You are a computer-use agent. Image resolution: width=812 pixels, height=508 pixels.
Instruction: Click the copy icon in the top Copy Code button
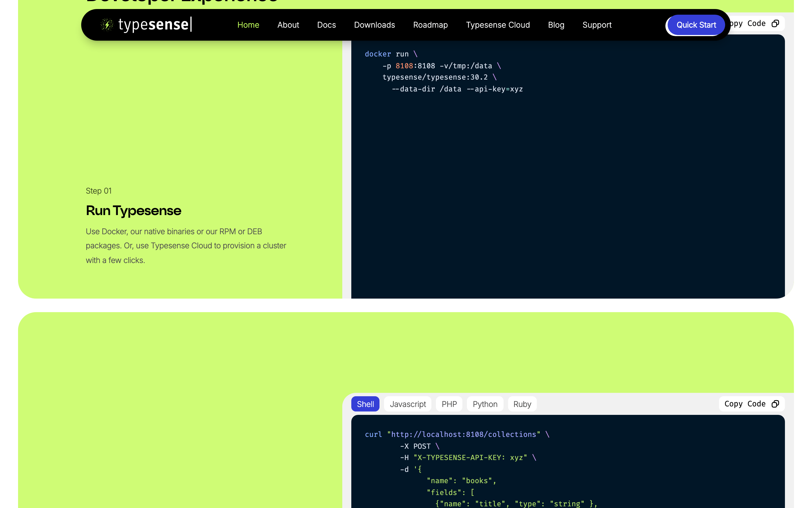(775, 23)
